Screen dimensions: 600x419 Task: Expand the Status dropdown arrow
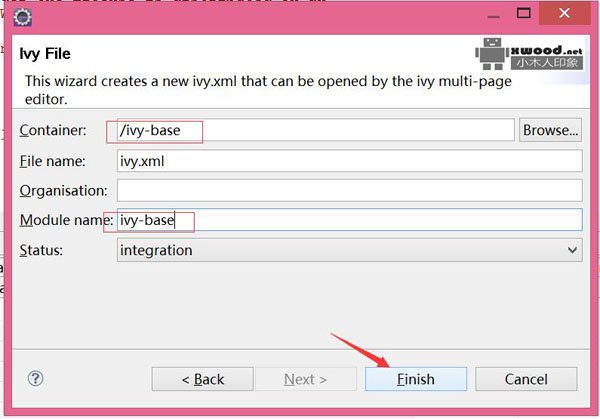[572, 250]
